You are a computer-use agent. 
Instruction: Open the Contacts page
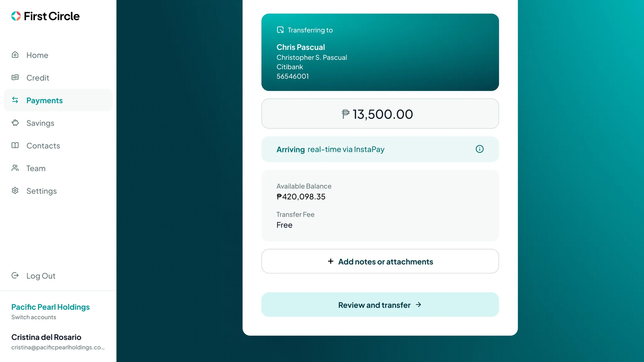click(43, 146)
